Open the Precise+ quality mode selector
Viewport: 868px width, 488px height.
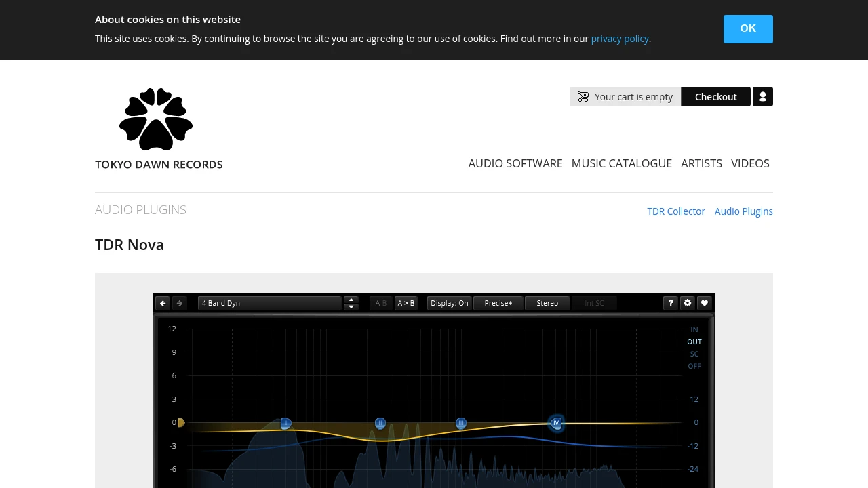click(x=498, y=303)
